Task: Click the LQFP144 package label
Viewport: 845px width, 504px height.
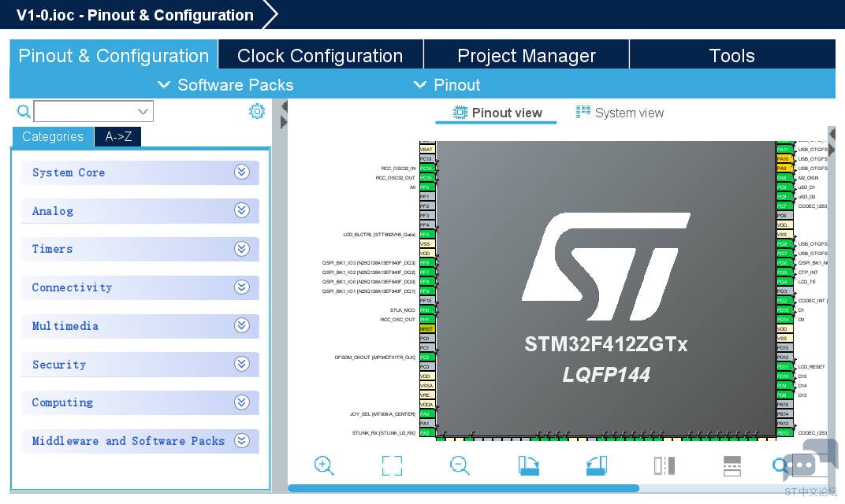Action: [x=606, y=375]
